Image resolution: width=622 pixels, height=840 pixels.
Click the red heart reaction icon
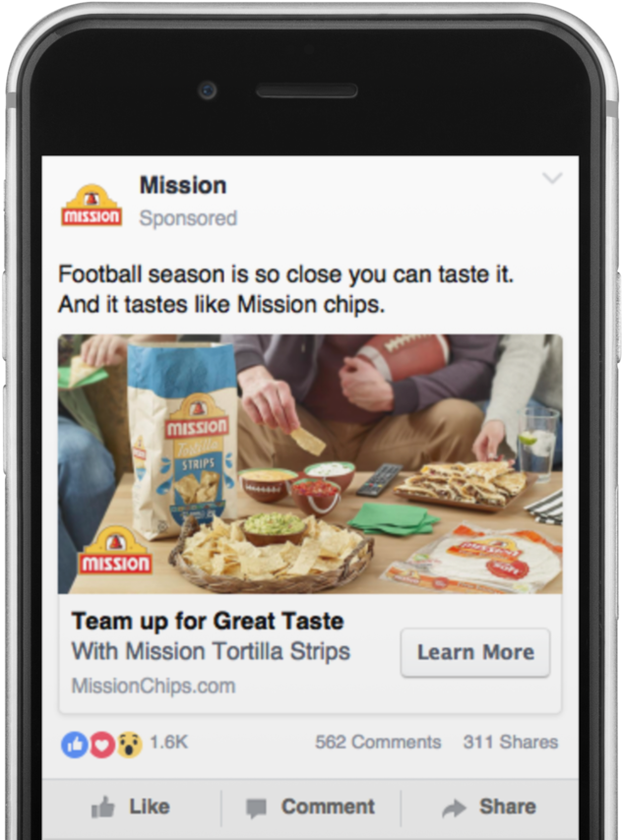click(x=102, y=745)
